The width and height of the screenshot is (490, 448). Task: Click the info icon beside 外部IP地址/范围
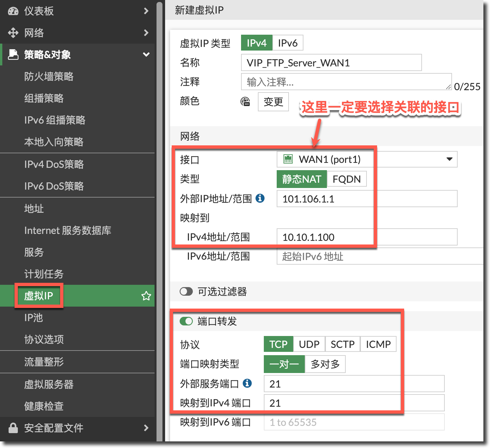click(x=260, y=198)
